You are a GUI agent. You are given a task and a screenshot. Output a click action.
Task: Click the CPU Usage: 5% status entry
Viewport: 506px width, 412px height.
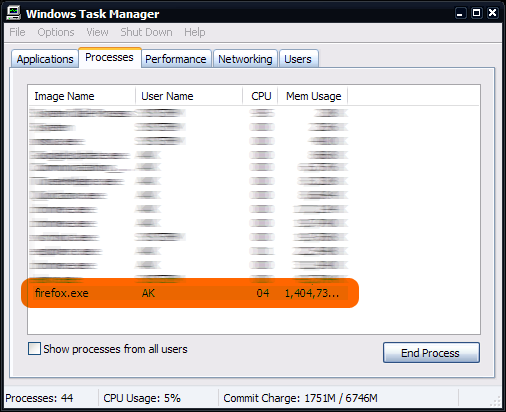pyautogui.click(x=142, y=398)
